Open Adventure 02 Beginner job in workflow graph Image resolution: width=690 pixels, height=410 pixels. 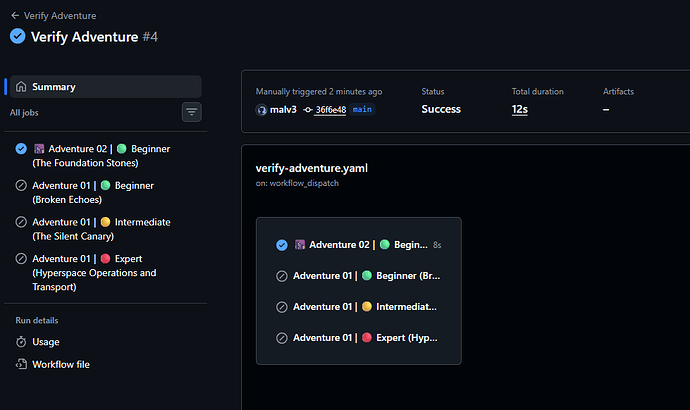pos(359,245)
